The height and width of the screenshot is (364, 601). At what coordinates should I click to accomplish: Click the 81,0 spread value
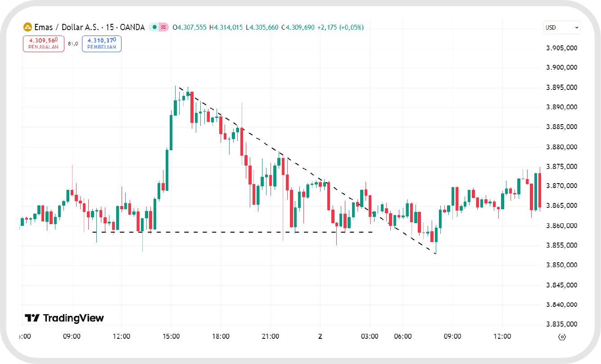point(73,44)
